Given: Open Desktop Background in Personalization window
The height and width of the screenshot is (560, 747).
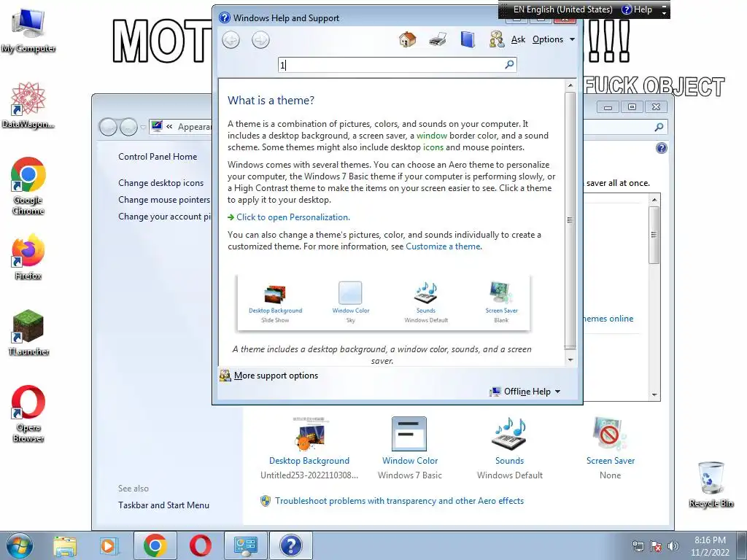Looking at the screenshot, I should coord(309,448).
